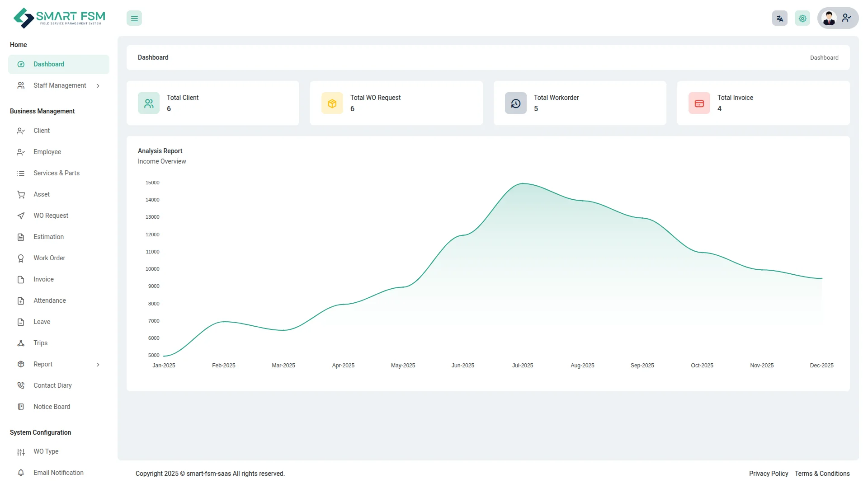Viewport: 868px width, 488px height.
Task: Click the Total Invoice card icon
Action: click(x=699, y=103)
